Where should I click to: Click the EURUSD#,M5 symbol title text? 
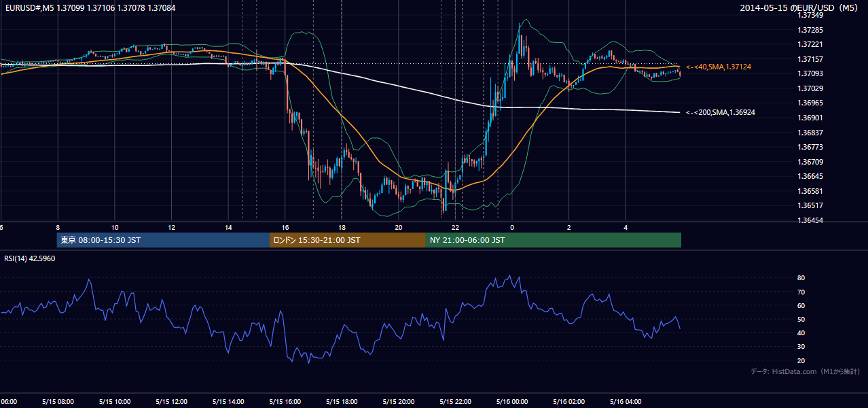point(30,7)
